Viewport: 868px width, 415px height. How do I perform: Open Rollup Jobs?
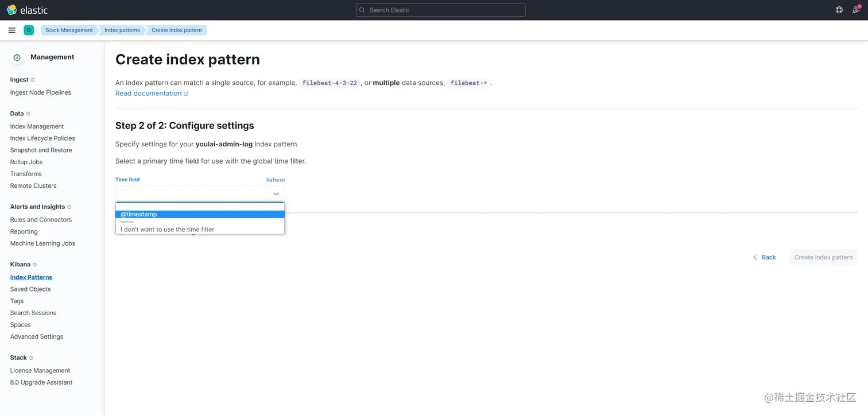26,162
